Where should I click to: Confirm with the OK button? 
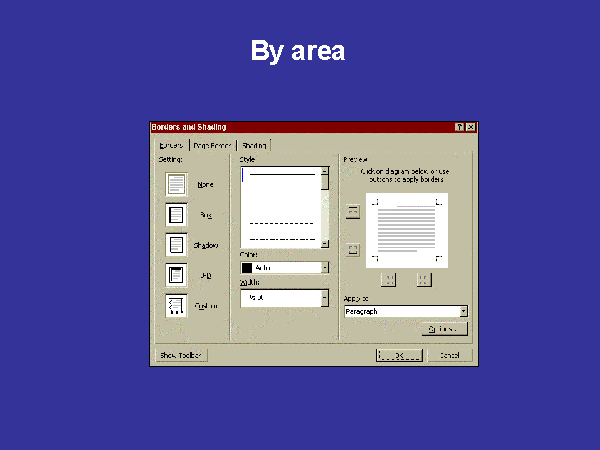(x=399, y=355)
